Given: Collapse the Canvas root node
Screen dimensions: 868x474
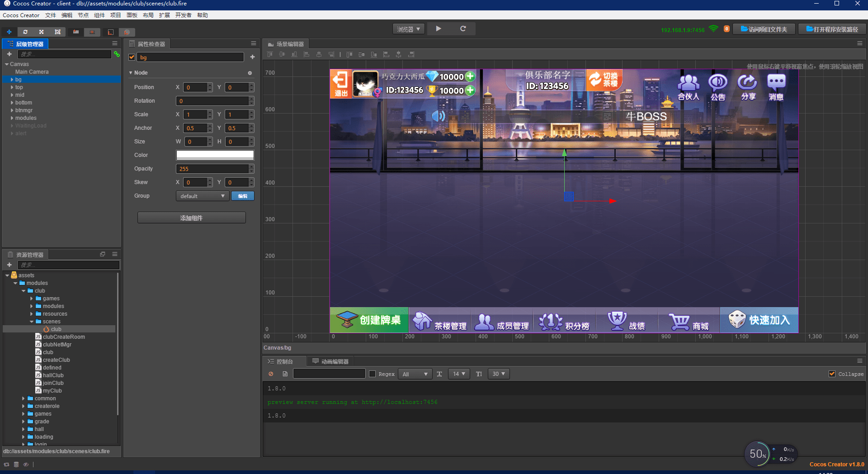Looking at the screenshot, I should (7, 64).
